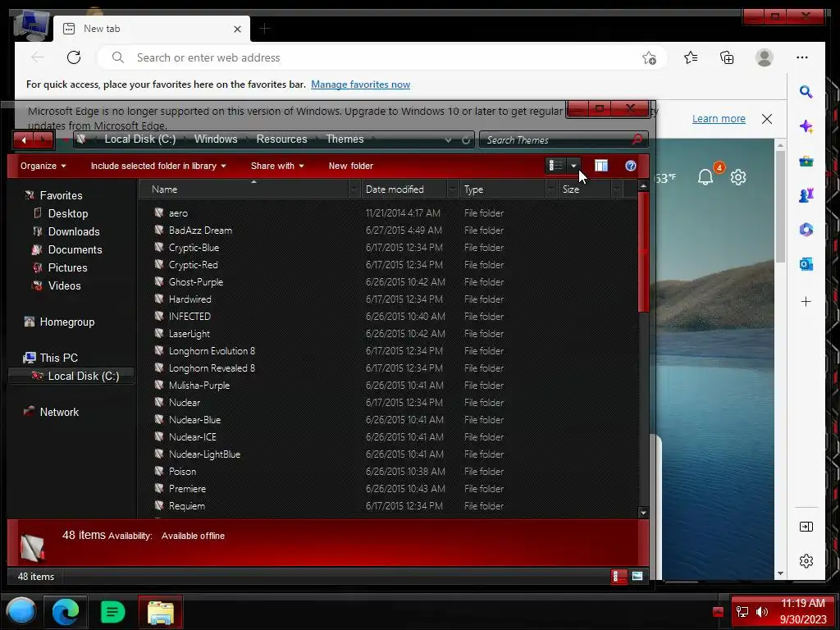Select This PC in navigation pane
The height and width of the screenshot is (630, 840).
pyautogui.click(x=59, y=358)
